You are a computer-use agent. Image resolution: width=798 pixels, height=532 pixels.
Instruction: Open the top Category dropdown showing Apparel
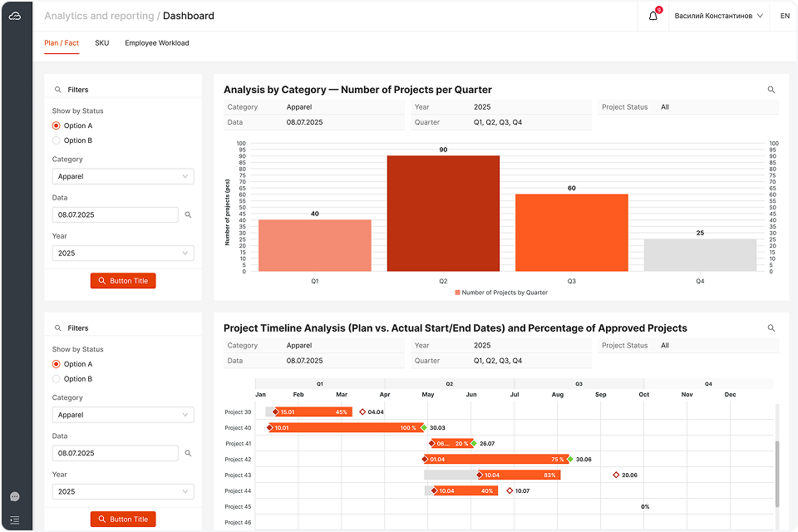tap(123, 176)
